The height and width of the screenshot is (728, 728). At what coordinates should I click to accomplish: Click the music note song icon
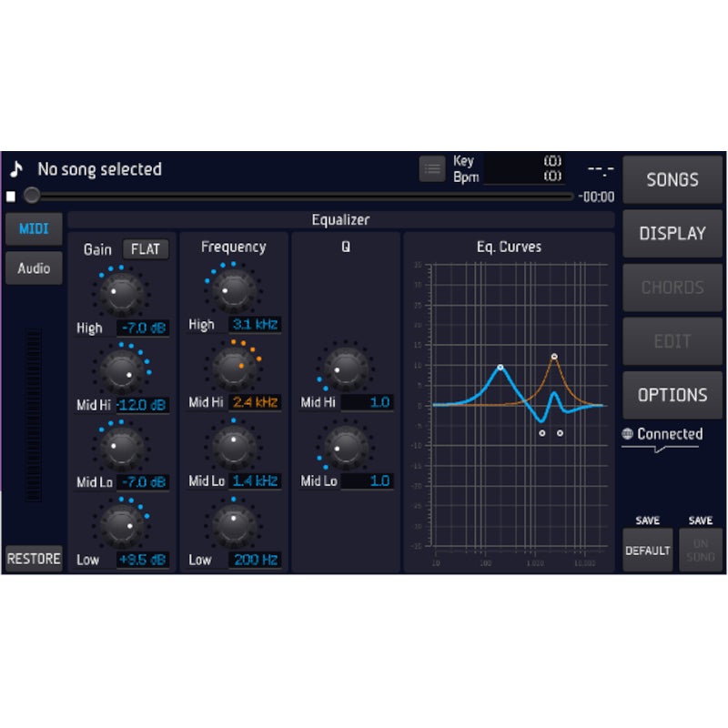click(x=16, y=169)
